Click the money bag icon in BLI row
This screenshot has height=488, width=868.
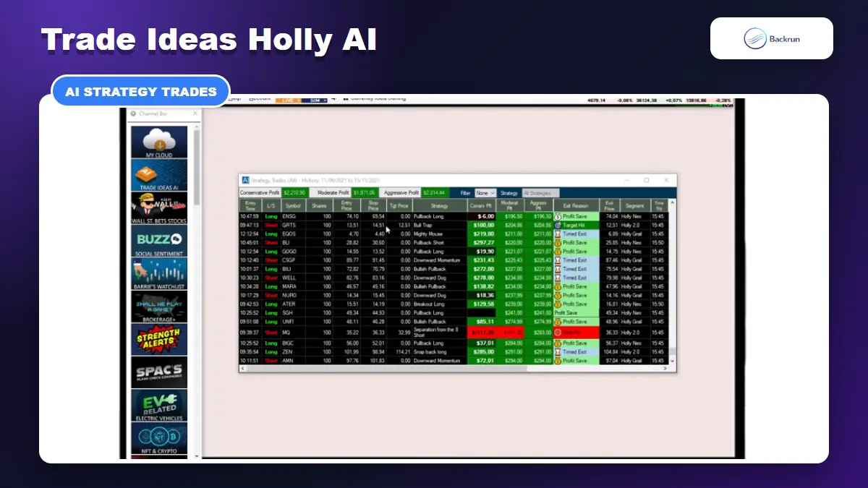[558, 242]
